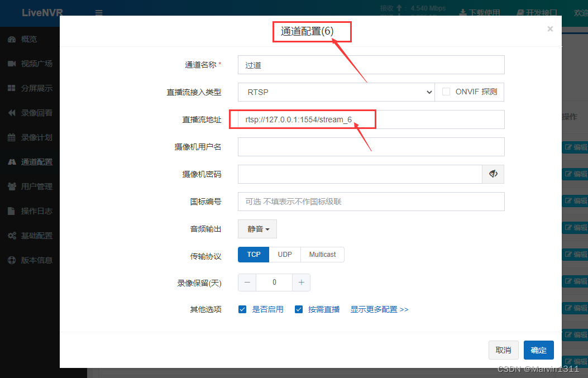Select UDP transport protocol
This screenshot has height=378, width=588.
[285, 255]
